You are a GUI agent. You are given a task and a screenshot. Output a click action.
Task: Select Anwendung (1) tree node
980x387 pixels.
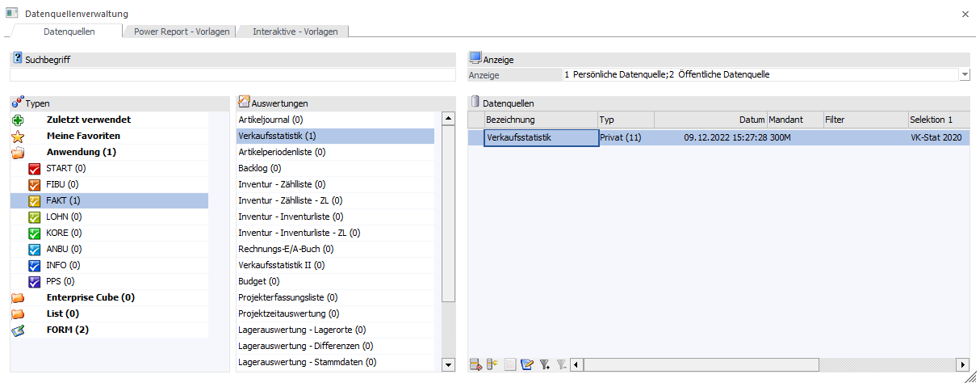[82, 152]
